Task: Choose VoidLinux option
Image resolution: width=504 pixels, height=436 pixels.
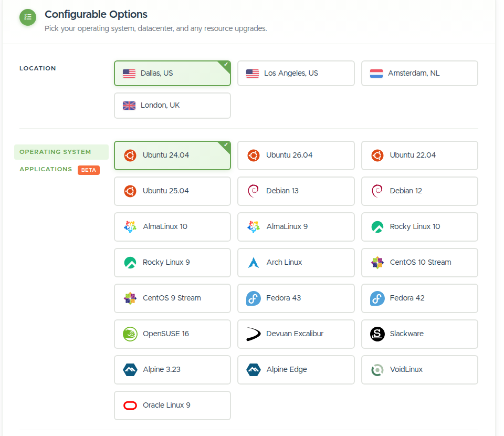Action: (419, 369)
